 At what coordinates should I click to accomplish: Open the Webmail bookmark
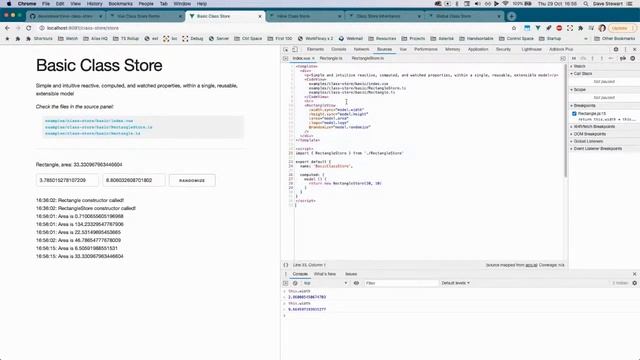pyautogui.click(x=351, y=38)
